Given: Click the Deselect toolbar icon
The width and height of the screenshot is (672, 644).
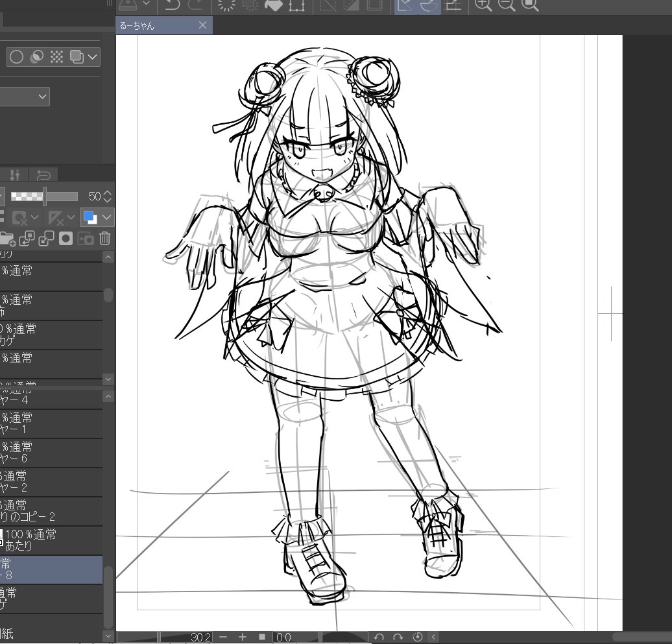Looking at the screenshot, I should [x=328, y=5].
